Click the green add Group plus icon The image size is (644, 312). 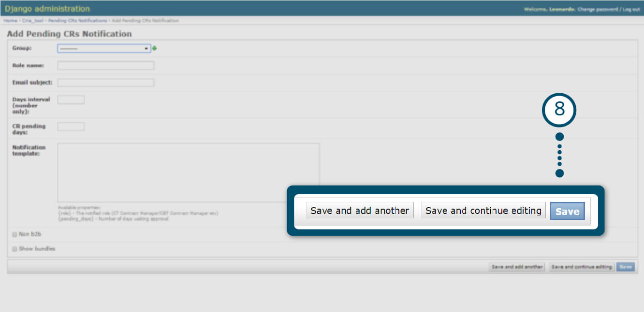[155, 48]
